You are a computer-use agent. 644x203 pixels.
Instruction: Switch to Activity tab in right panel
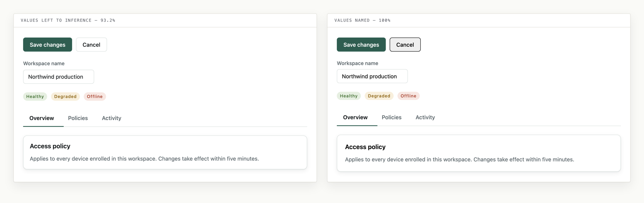tap(425, 117)
